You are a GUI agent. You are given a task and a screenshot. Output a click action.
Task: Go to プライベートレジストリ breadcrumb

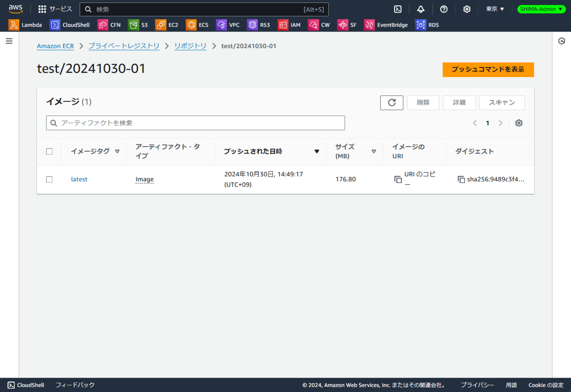(124, 46)
